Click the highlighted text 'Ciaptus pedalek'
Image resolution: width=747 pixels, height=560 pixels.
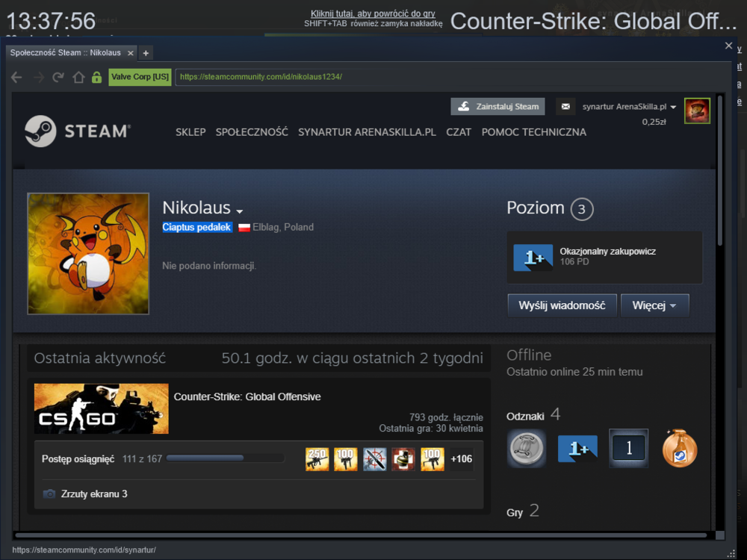click(196, 228)
